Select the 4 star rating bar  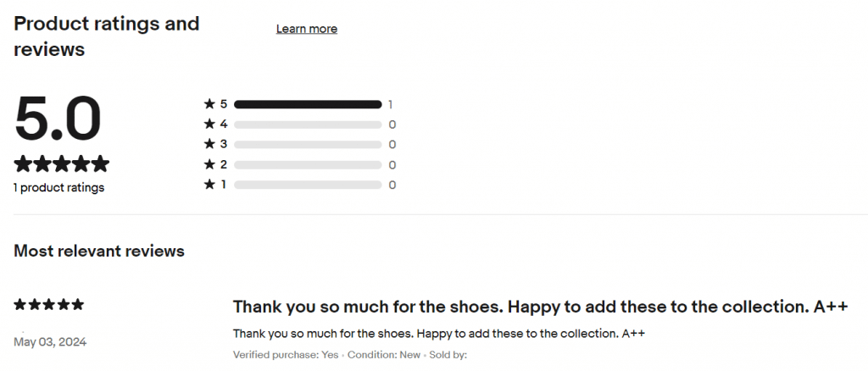(x=308, y=125)
